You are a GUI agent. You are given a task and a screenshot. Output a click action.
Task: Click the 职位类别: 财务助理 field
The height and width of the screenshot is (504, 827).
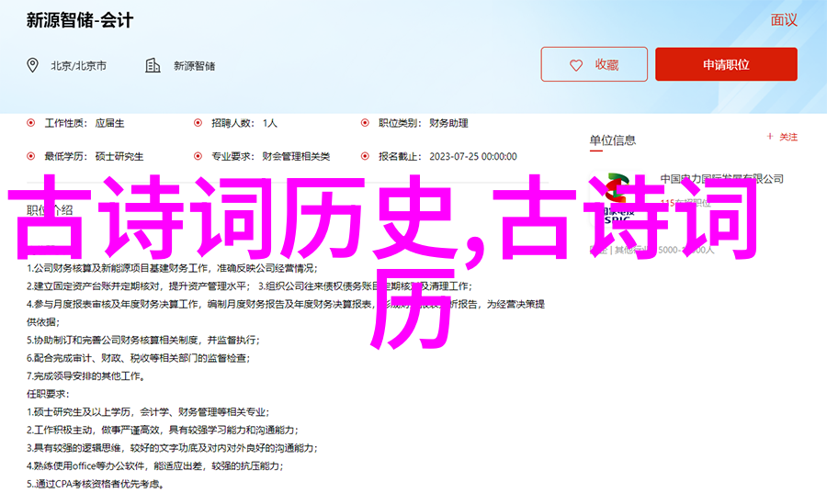coord(424,123)
